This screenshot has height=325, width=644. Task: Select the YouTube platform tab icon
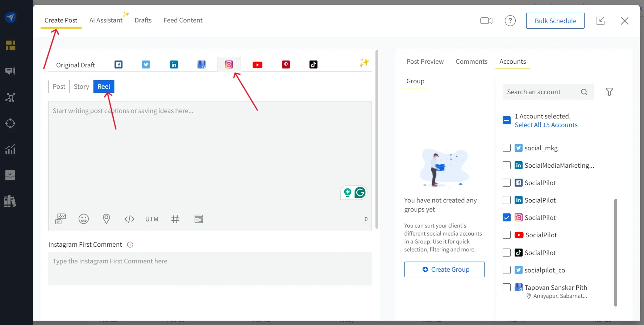(x=257, y=65)
